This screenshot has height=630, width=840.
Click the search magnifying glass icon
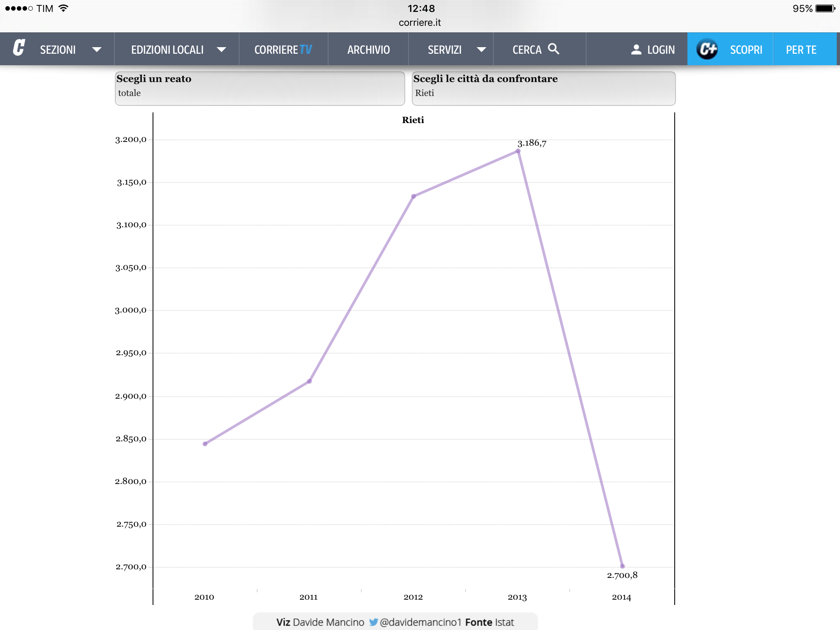click(554, 49)
